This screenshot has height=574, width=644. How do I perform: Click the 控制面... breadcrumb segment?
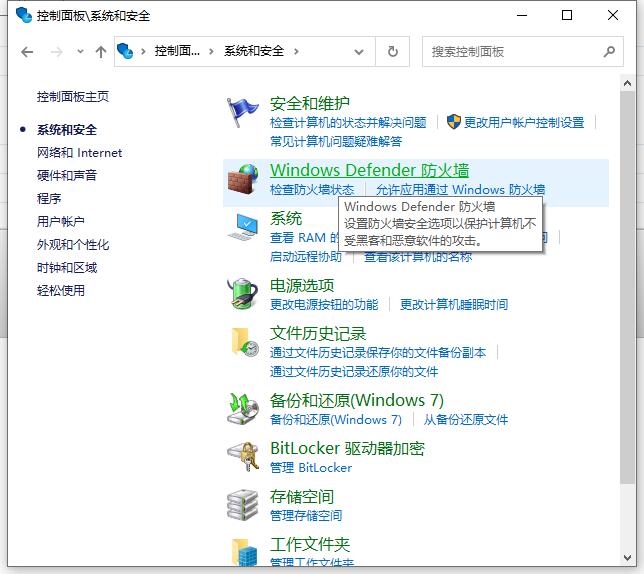click(x=177, y=51)
